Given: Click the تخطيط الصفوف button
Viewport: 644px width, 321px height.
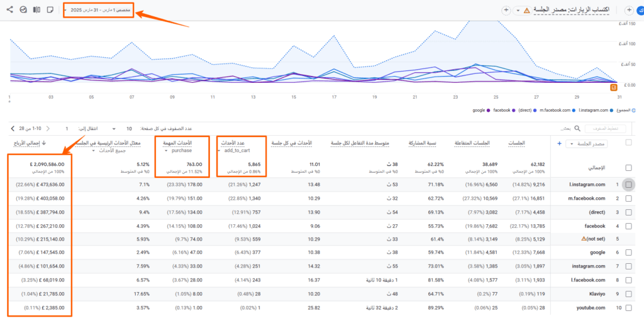Looking at the screenshot, I should click(605, 129).
